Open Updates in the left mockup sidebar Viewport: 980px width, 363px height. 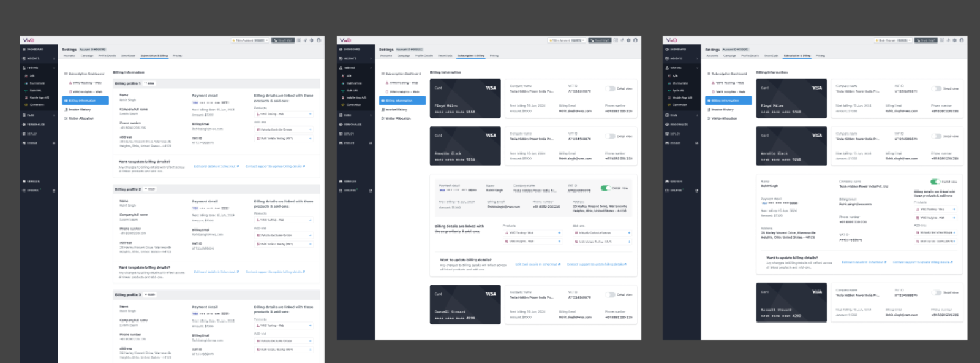(x=32, y=191)
